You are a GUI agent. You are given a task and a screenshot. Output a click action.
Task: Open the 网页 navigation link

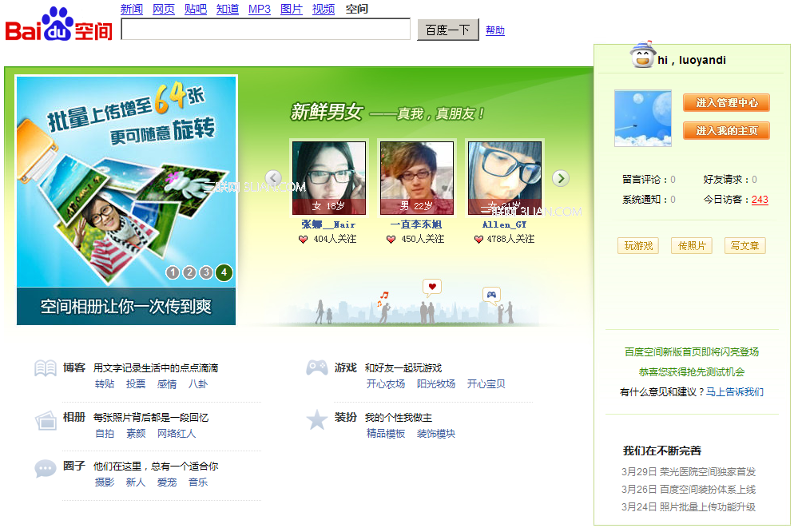coord(164,9)
